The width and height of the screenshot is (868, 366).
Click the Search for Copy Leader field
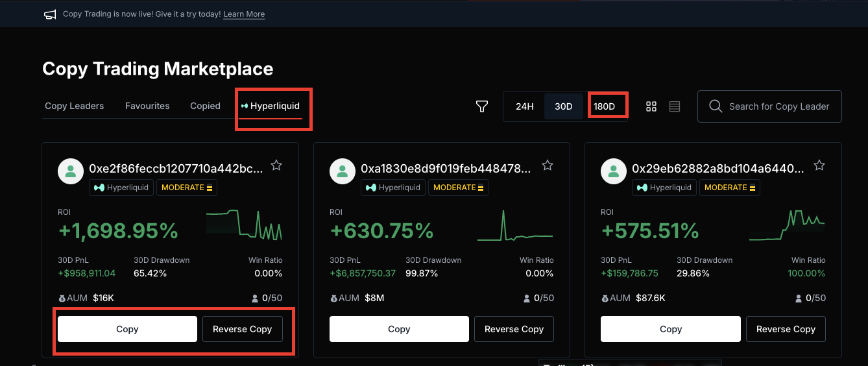point(769,106)
